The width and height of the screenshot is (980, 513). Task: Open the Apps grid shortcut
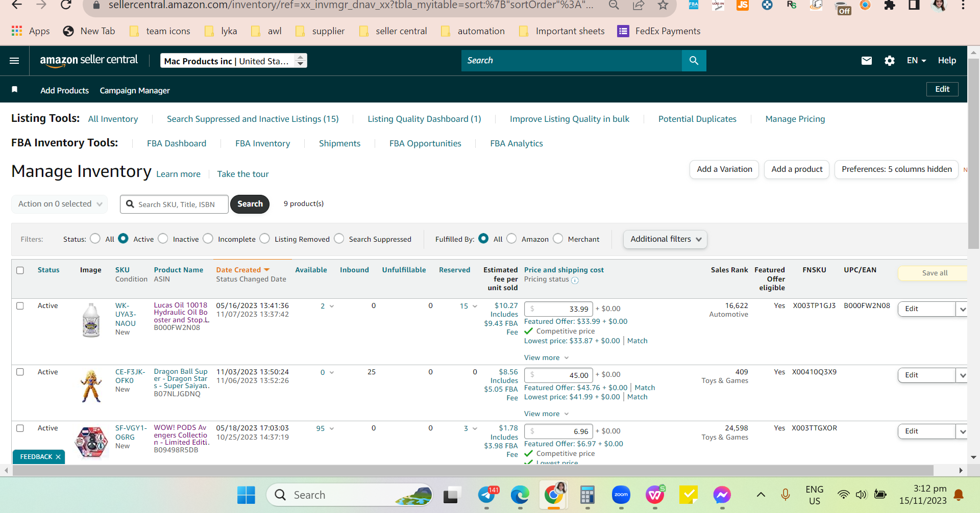coord(31,31)
